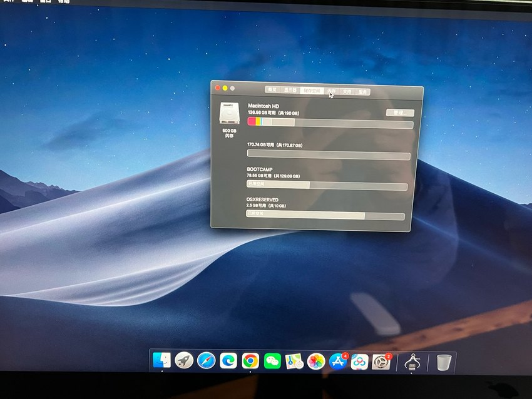532x399 pixels.
Task: Open App Store from the Dock
Action: 338,361
